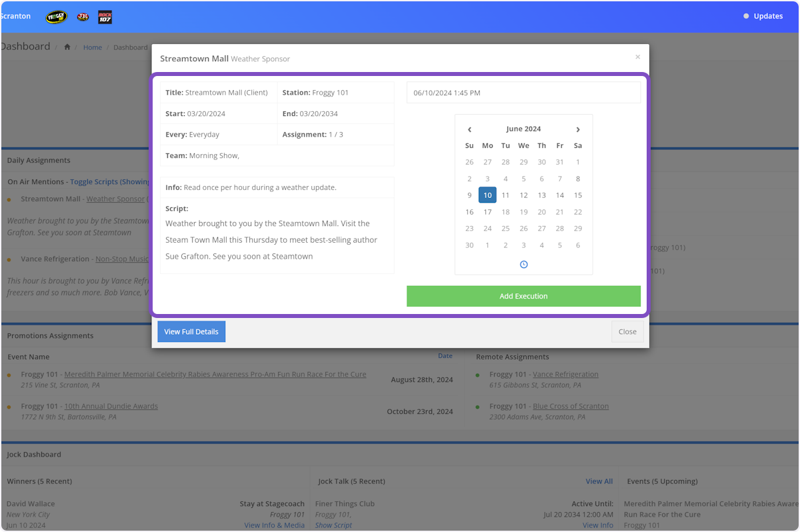
Task: Open View Full Details
Action: point(191,331)
